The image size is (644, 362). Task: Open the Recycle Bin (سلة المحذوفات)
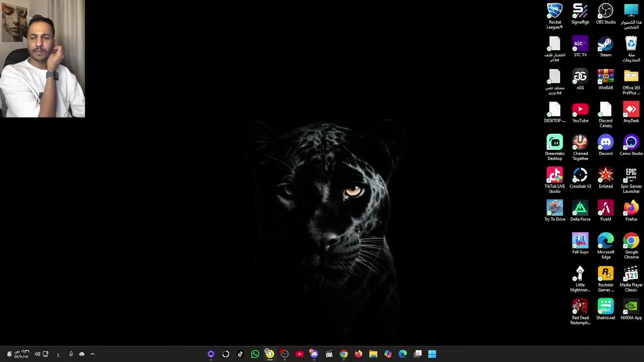pos(631,49)
